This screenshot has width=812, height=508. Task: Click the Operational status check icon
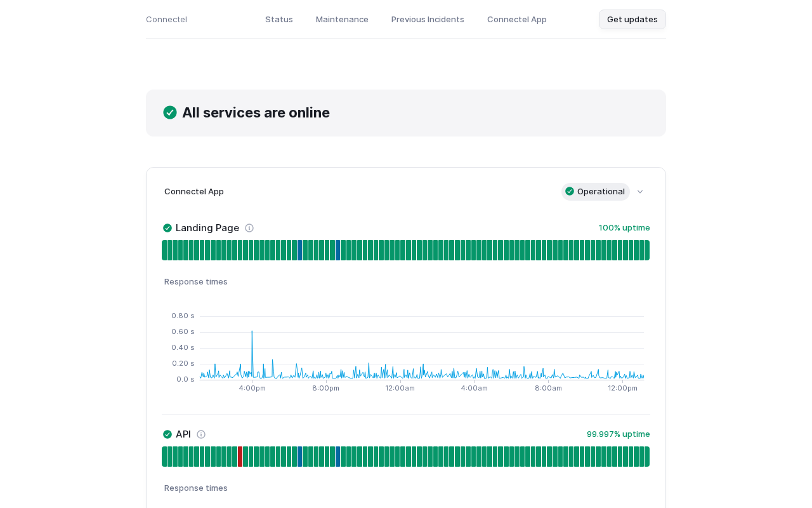point(570,191)
